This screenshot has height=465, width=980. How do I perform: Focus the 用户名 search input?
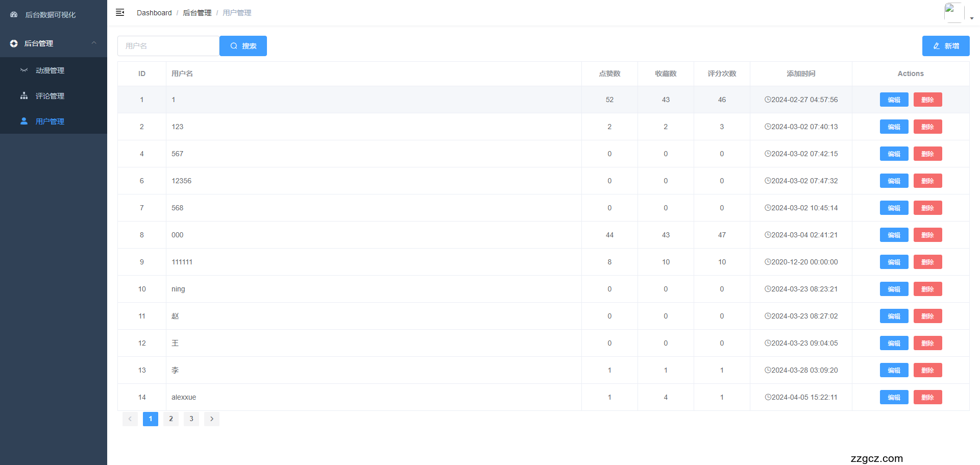[x=168, y=46]
